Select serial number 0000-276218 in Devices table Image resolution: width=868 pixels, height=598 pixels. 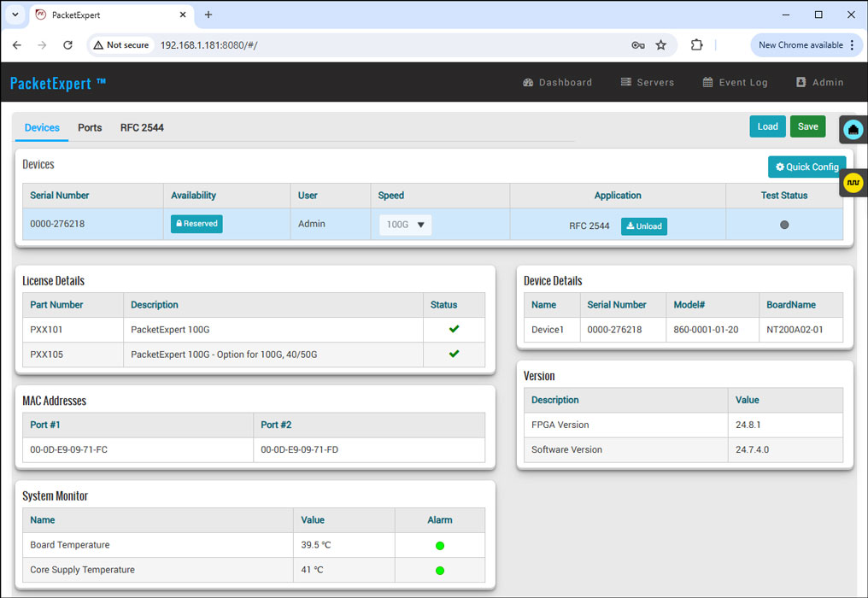pyautogui.click(x=57, y=224)
